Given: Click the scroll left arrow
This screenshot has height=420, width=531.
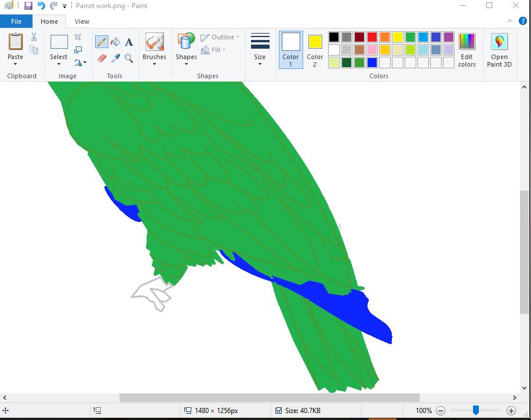Looking at the screenshot, I should tap(5, 397).
